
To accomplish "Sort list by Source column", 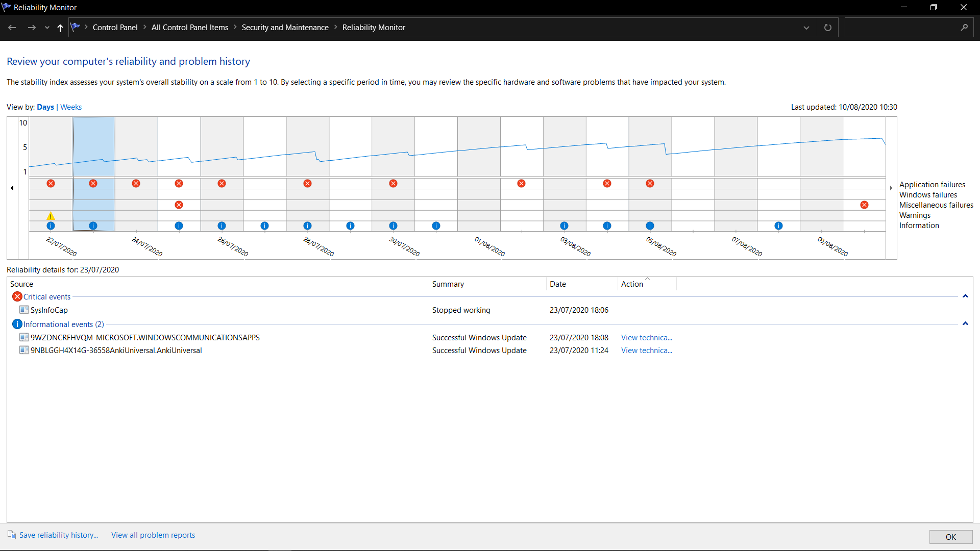I will [x=218, y=284].
